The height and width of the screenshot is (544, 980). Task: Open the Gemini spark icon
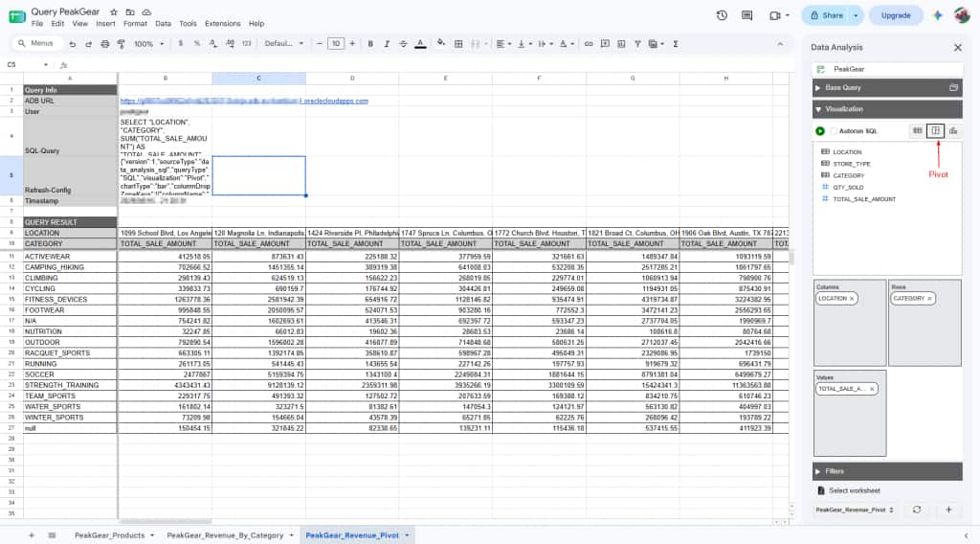click(938, 15)
